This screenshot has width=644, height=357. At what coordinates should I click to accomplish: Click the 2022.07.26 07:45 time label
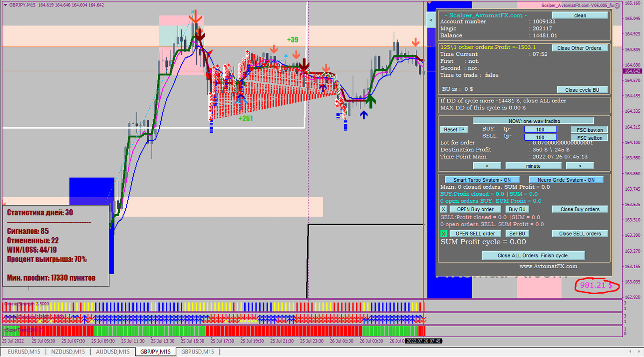pos(423,341)
